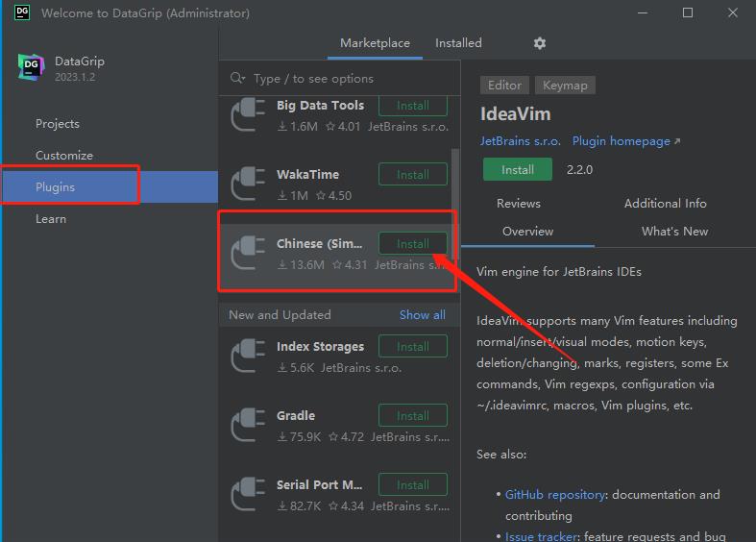Click green Install button for IdeaVim

pos(518,170)
